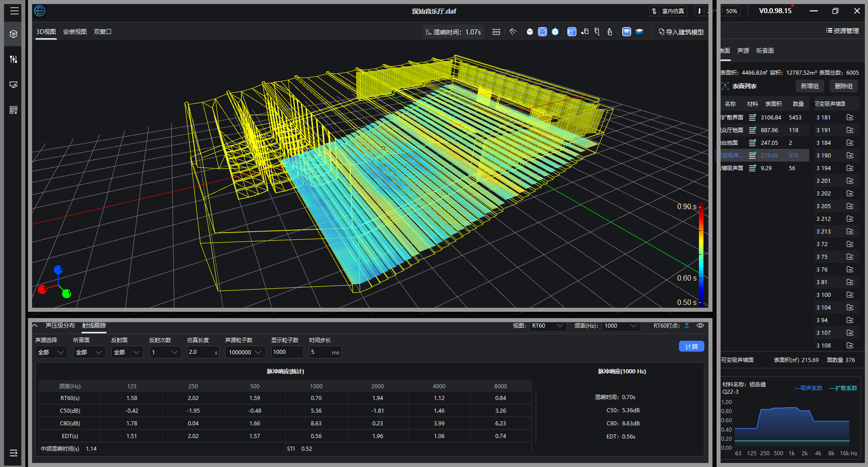Switch to the 安装视图 tab
The width and height of the screenshot is (868, 467).
[75, 32]
